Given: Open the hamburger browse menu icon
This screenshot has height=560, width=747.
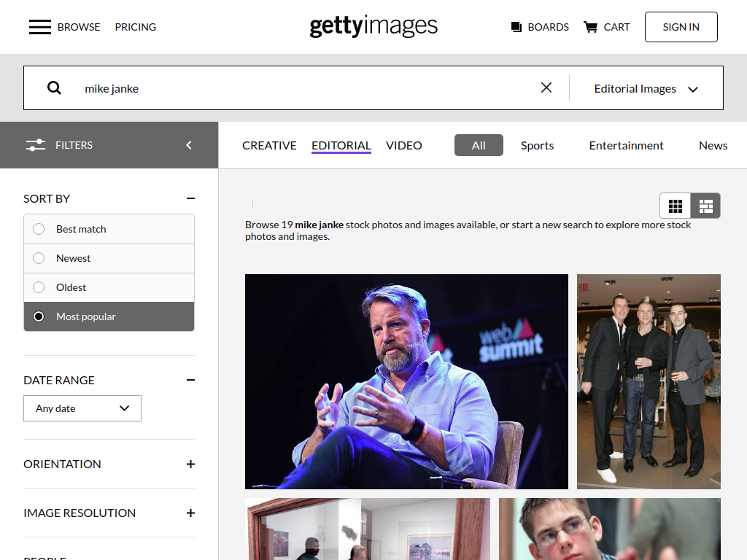Looking at the screenshot, I should click(40, 27).
